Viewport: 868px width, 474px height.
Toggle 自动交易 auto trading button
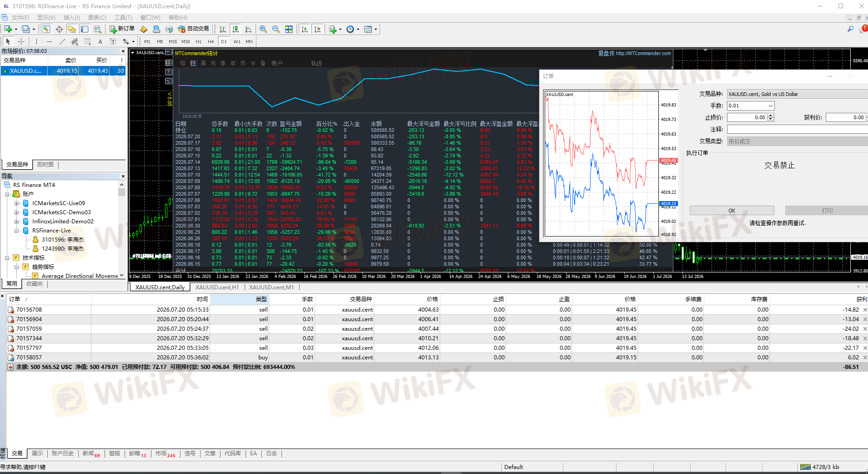pos(194,29)
